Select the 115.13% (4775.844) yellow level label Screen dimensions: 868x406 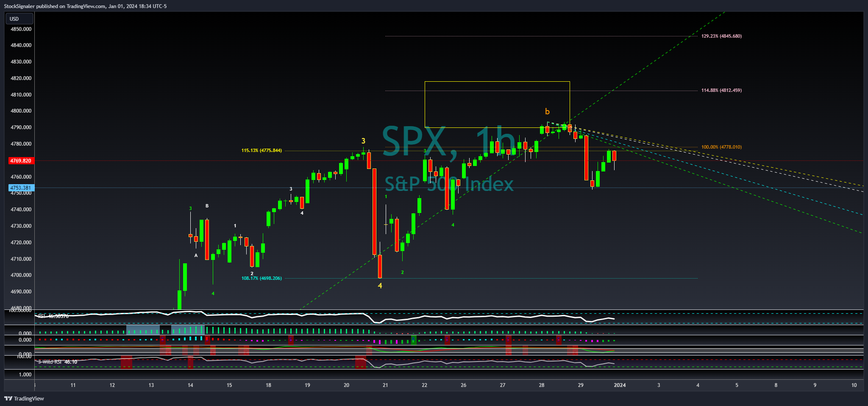(262, 151)
